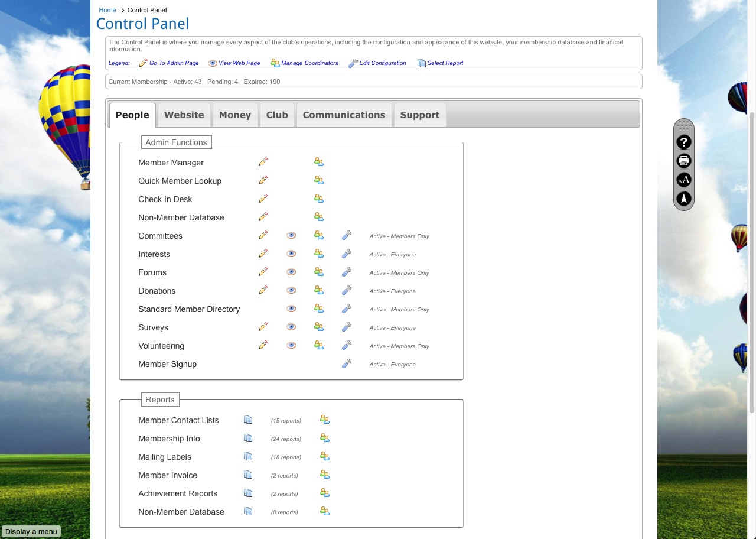Manage coordinators for Mailing Labels report

coord(324,457)
